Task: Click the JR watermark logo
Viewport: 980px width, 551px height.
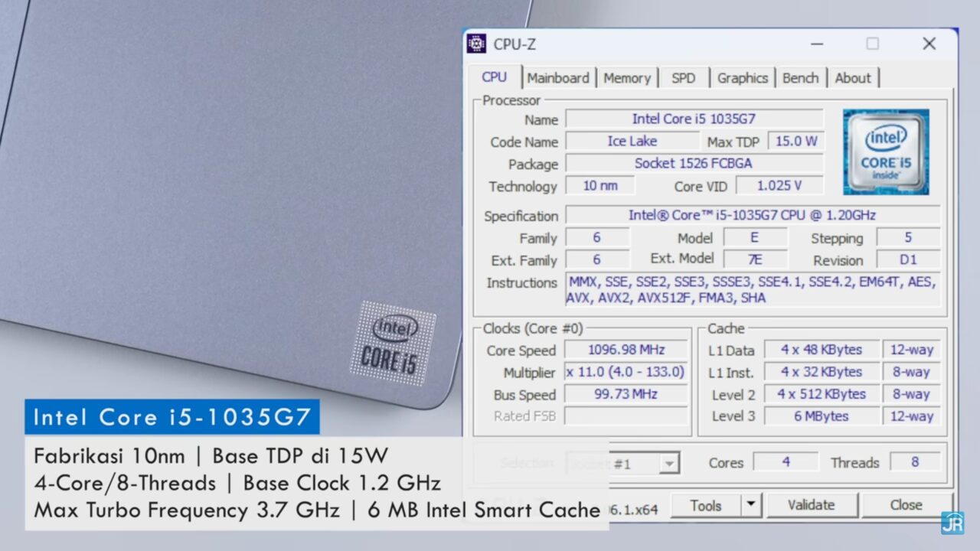Action: [952, 523]
